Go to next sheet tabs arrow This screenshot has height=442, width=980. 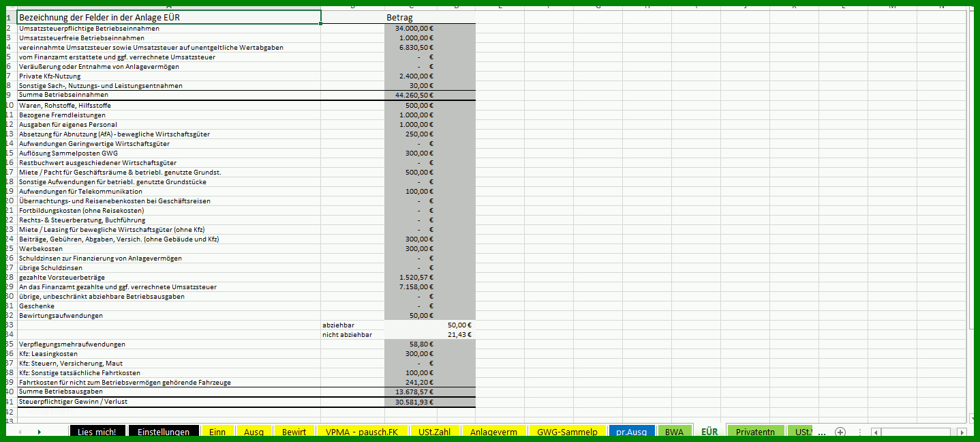39,432
